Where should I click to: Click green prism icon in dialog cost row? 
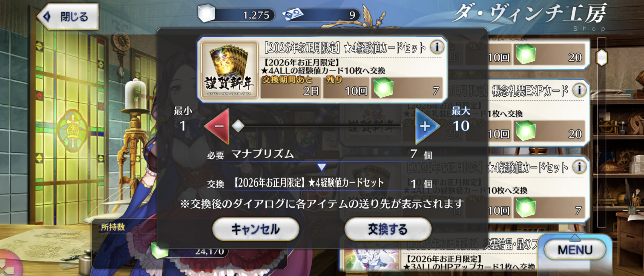pos(383,87)
